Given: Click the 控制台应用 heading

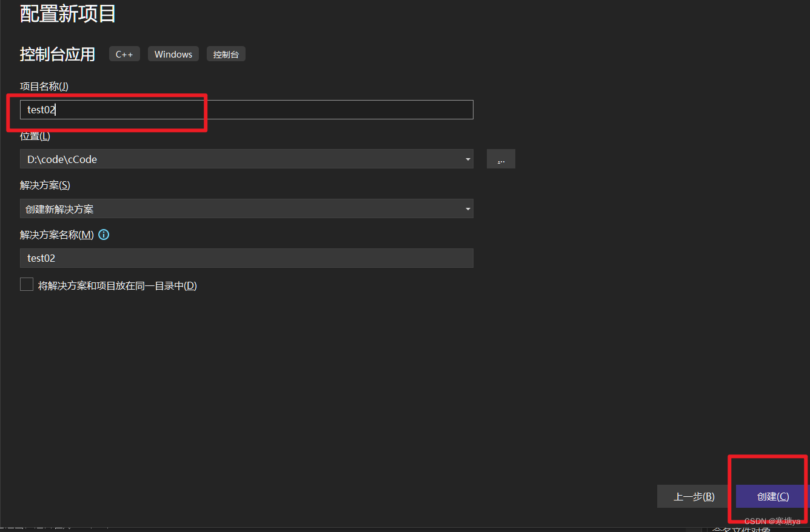Looking at the screenshot, I should (58, 54).
